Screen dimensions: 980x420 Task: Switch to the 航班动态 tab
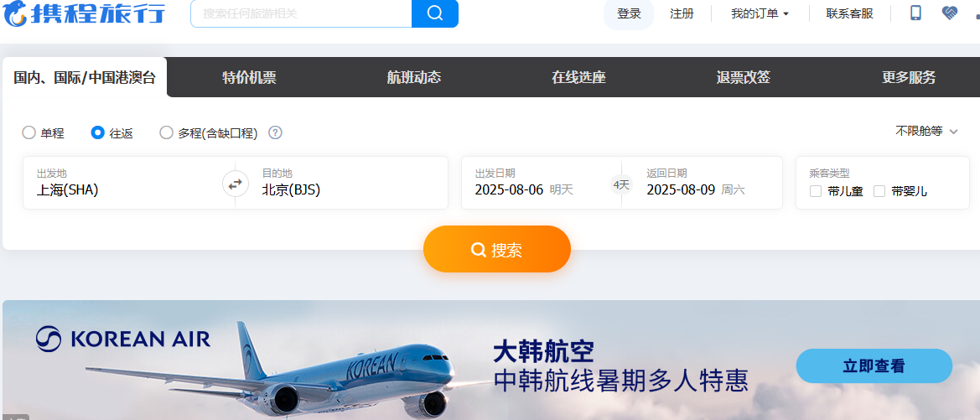pyautogui.click(x=414, y=77)
